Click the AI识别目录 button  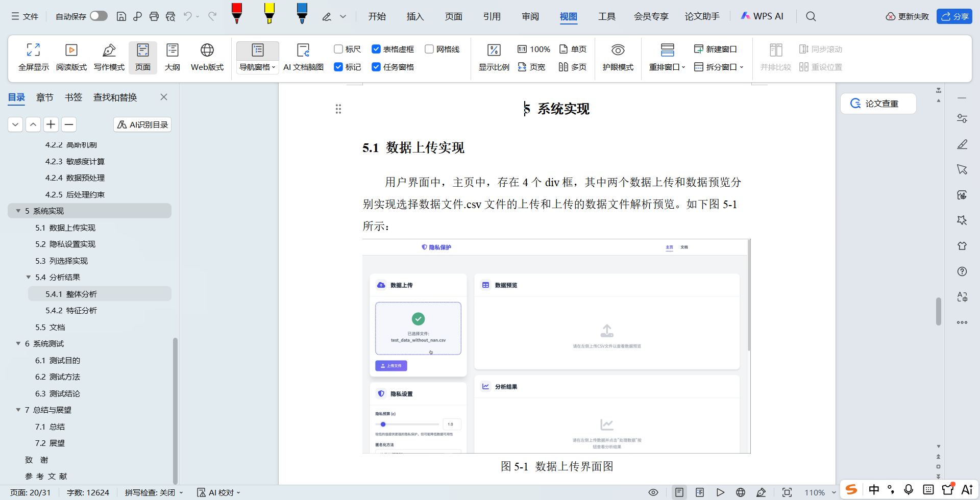point(142,124)
